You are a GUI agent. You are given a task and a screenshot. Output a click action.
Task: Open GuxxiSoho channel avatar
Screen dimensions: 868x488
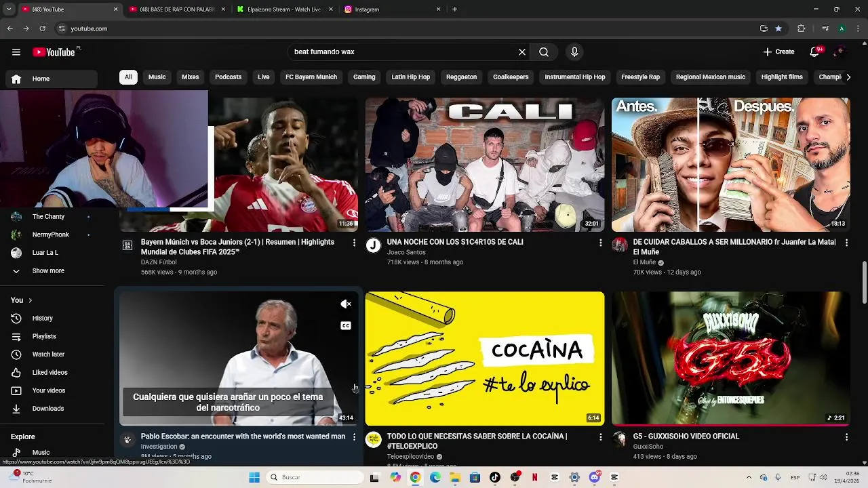click(x=620, y=440)
